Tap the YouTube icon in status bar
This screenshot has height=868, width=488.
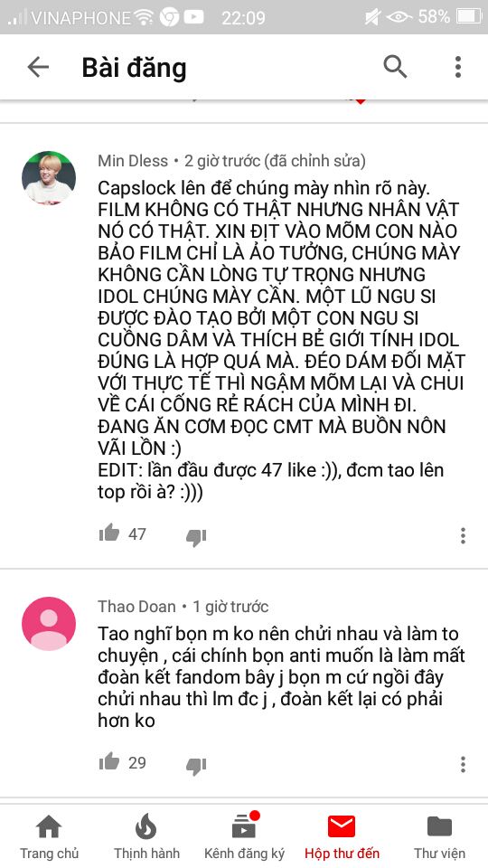coord(194,18)
